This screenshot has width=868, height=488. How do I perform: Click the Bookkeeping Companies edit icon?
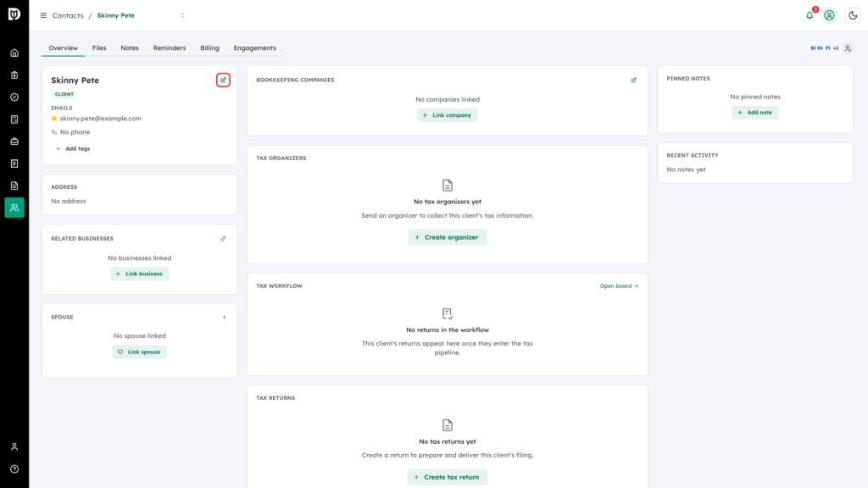click(x=634, y=80)
